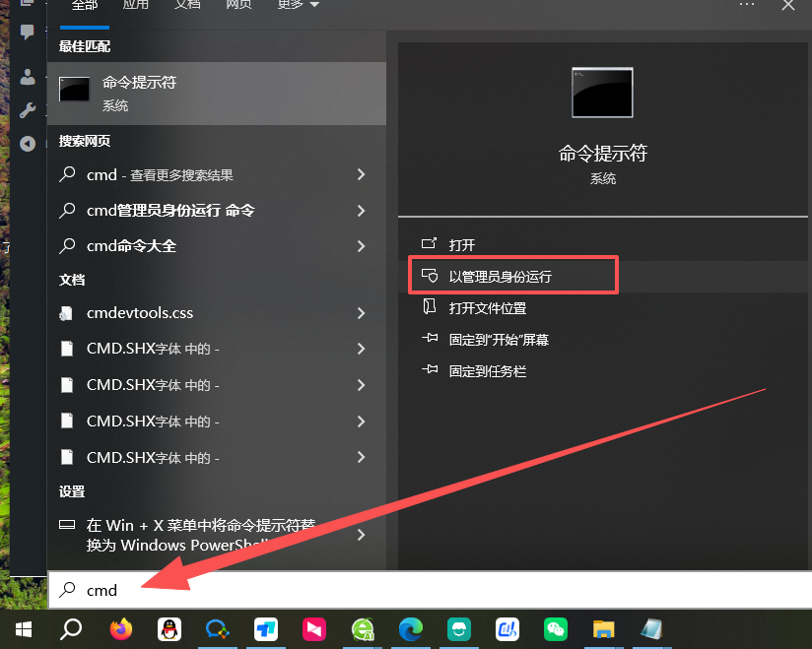Click the account person icon in sidebar
The image size is (812, 649).
click(x=27, y=77)
